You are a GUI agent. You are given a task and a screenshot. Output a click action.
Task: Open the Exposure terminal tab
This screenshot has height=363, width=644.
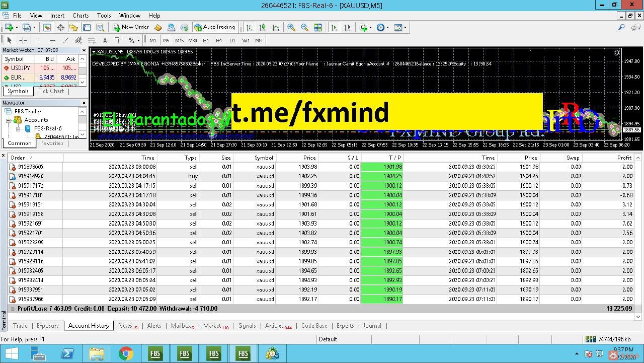(x=48, y=326)
